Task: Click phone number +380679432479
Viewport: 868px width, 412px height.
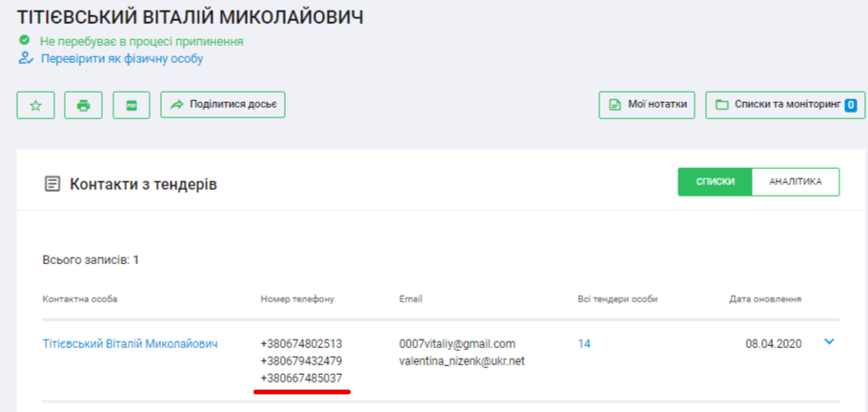Action: click(301, 361)
